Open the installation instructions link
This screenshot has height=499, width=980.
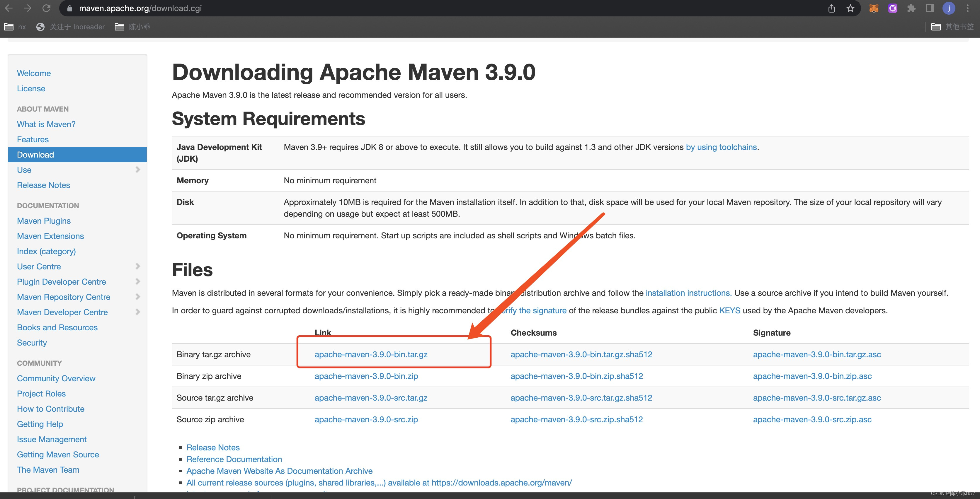(689, 293)
